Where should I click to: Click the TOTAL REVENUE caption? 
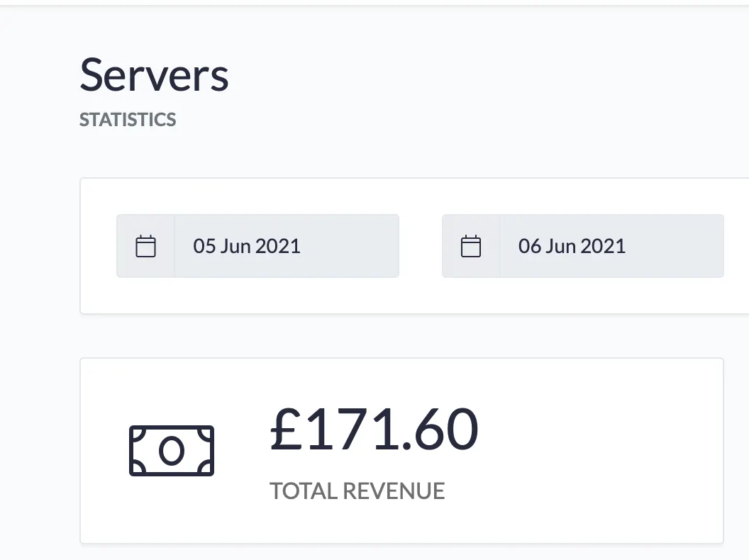click(x=357, y=491)
